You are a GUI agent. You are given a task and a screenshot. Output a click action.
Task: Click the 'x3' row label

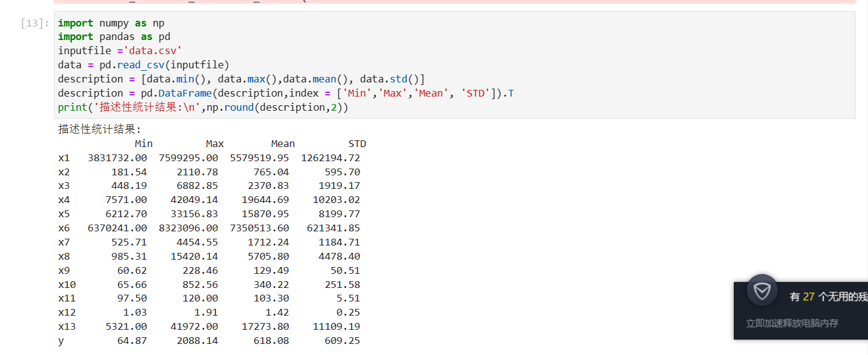(x=64, y=186)
